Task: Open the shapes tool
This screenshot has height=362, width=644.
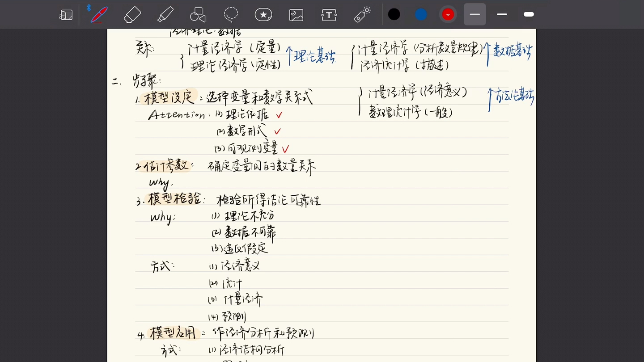Action: click(197, 14)
